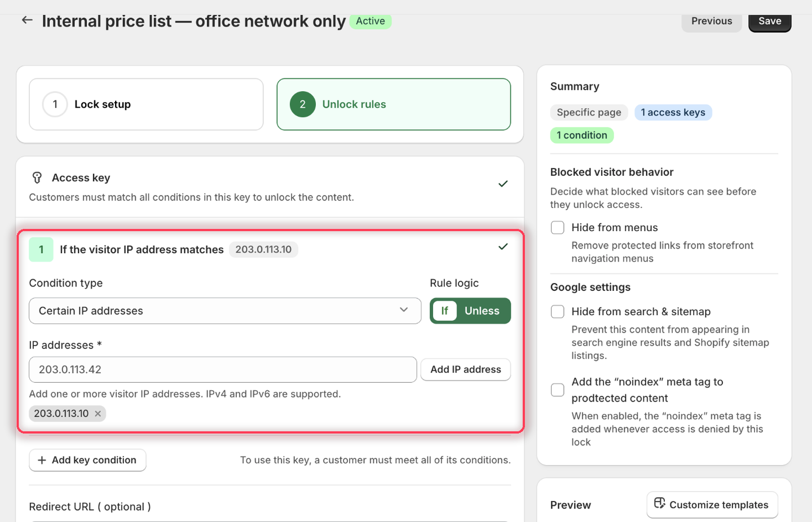Viewport: 812px width, 522px height.
Task: Click the page title Internal price list
Action: click(193, 21)
